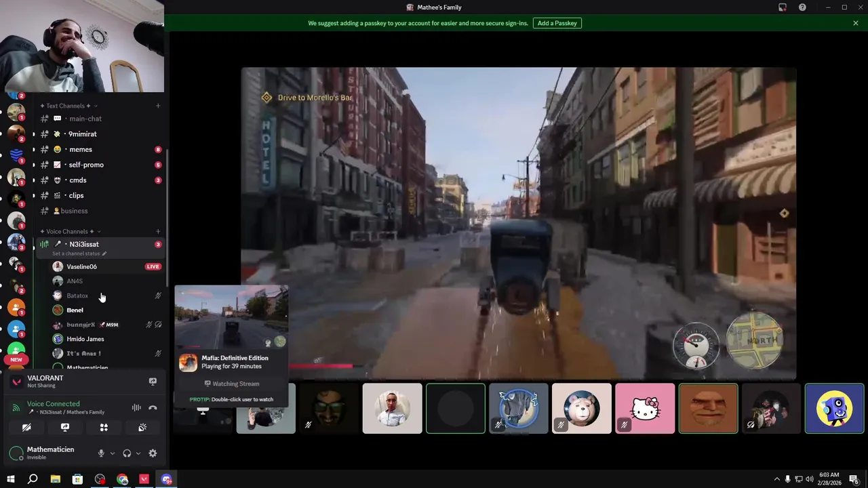Open stream preview thumbnail in popout
868x488 pixels.
(x=231, y=317)
